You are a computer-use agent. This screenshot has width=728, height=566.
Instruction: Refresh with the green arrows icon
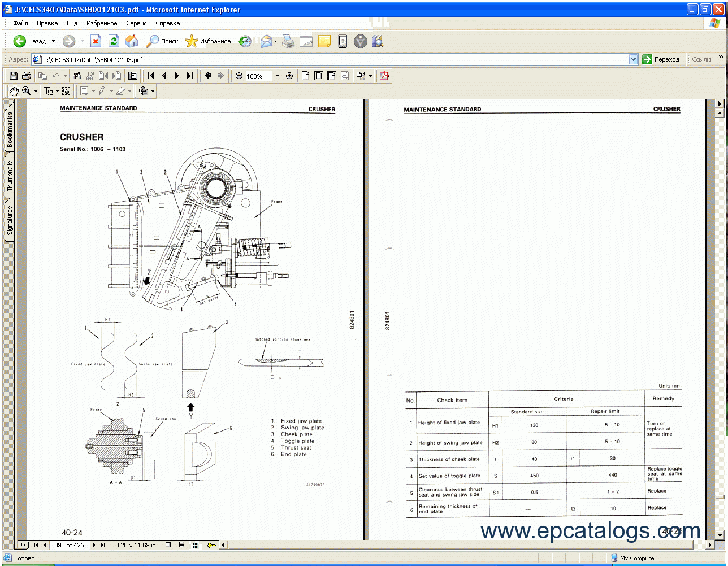pyautogui.click(x=114, y=41)
